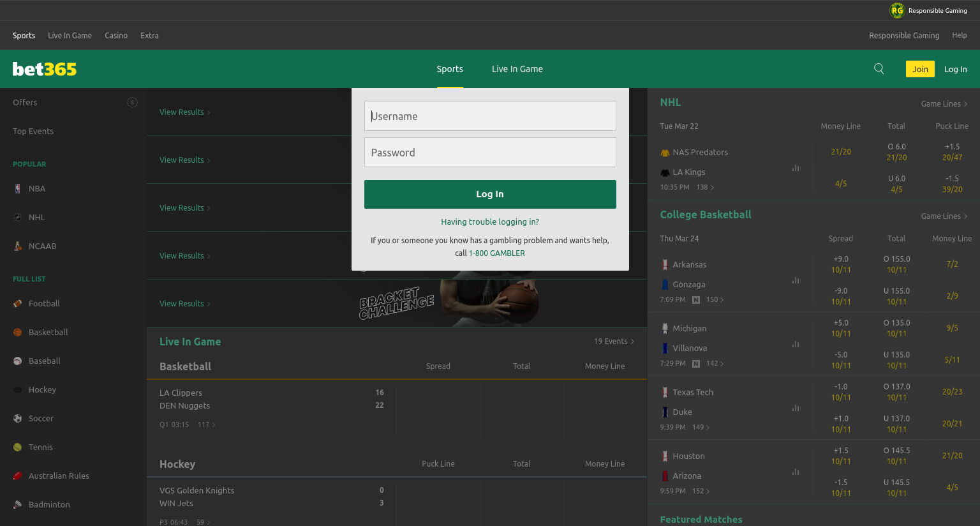Expand 138 markets for Predators vs Kings
The image size is (980, 526).
pos(705,187)
